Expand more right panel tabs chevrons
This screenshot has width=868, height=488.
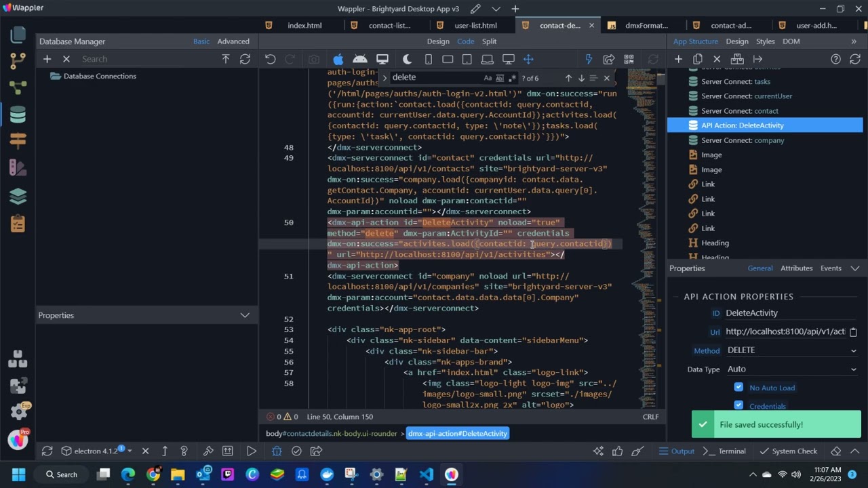(x=854, y=41)
